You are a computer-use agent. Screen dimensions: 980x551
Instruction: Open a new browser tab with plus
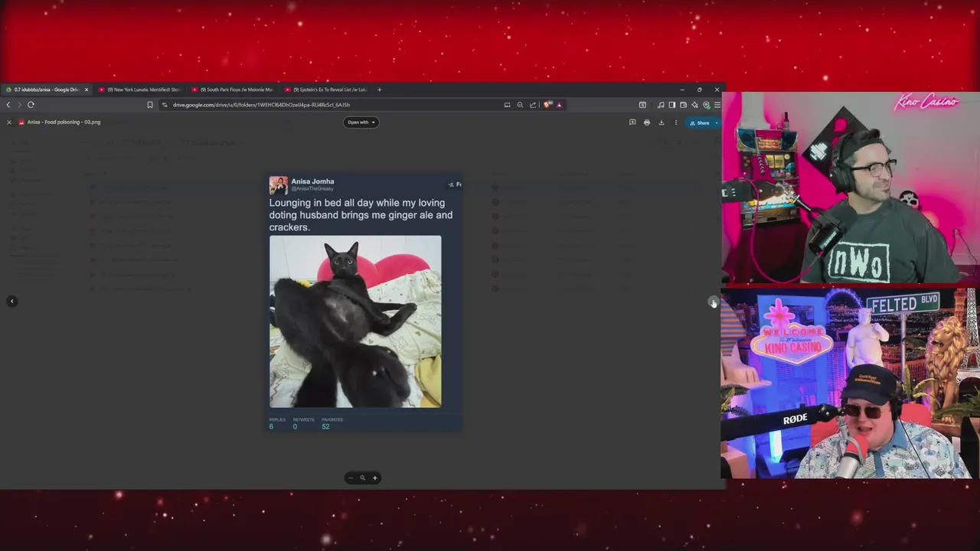pos(379,90)
